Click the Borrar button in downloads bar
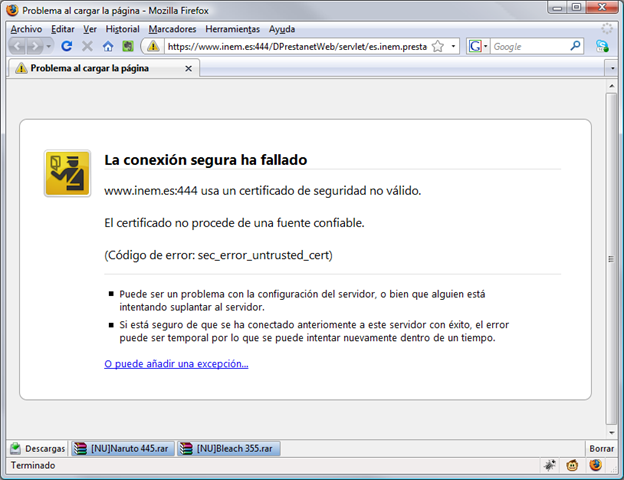 601,449
